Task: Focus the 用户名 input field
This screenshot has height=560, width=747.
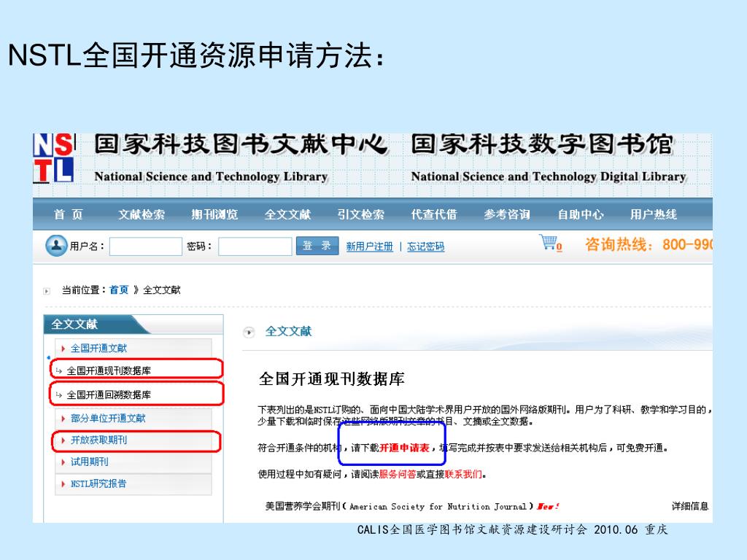Action: click(146, 246)
